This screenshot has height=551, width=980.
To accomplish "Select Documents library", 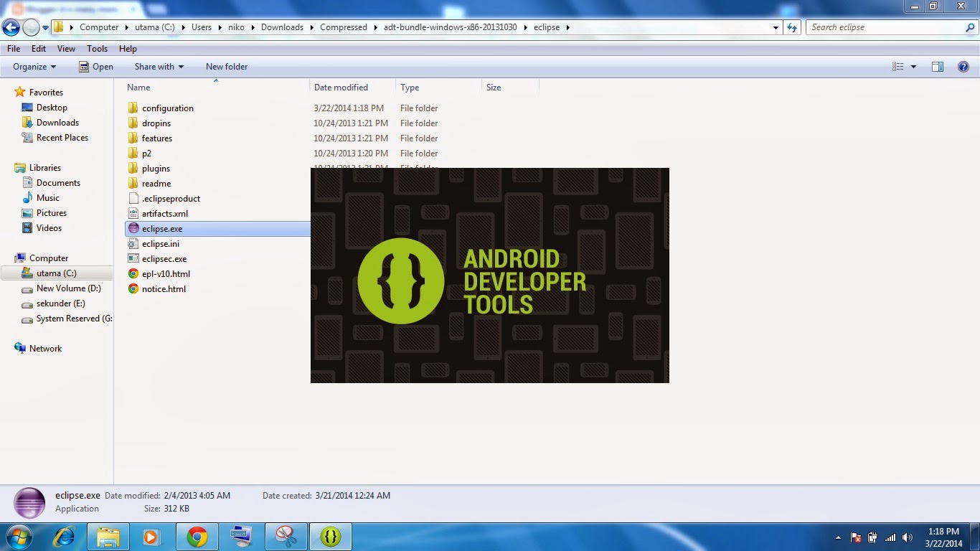I will click(51, 182).
